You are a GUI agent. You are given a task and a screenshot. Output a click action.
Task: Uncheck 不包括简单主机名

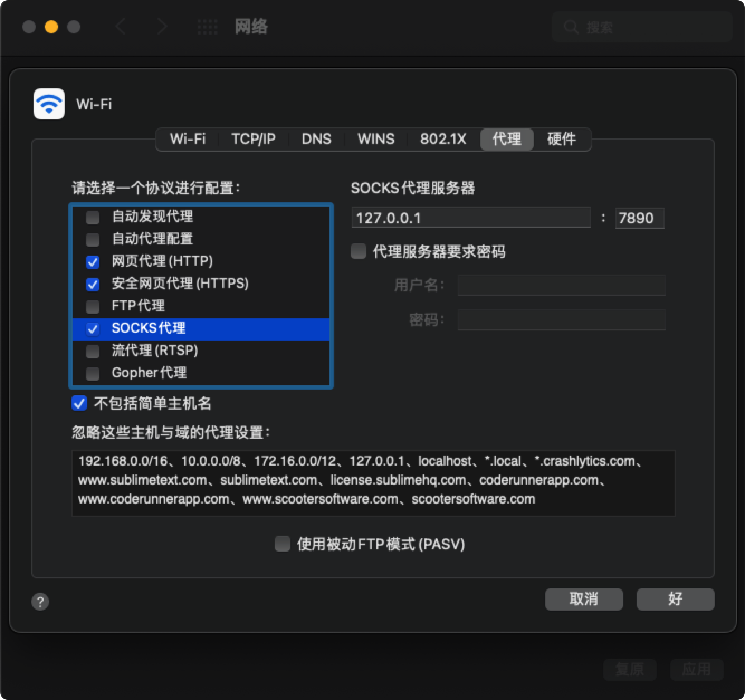pyautogui.click(x=79, y=403)
